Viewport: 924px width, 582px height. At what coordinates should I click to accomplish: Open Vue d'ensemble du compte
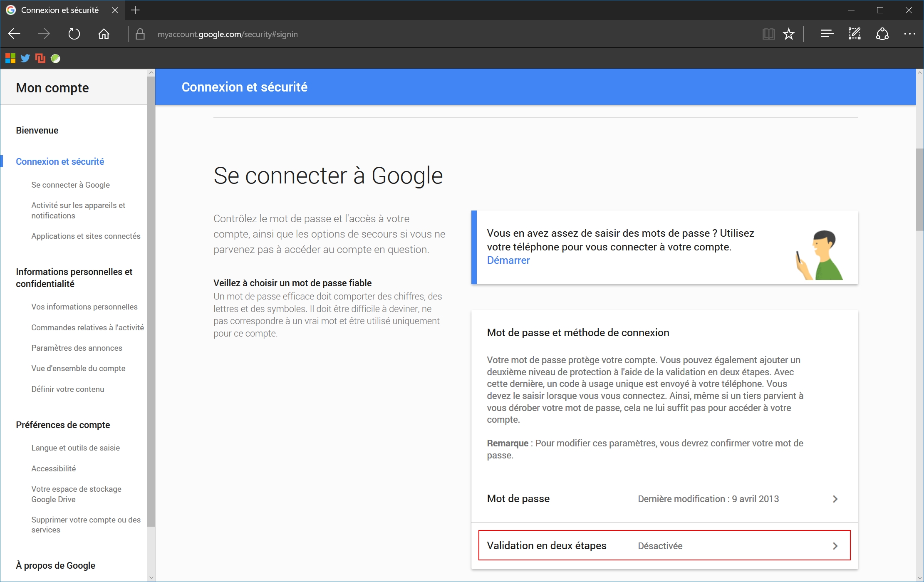pyautogui.click(x=78, y=368)
